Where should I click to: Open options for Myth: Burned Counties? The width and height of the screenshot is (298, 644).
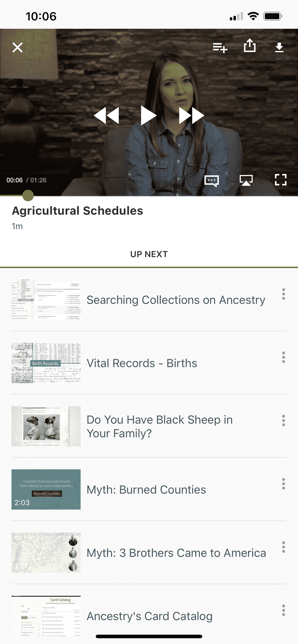[283, 484]
